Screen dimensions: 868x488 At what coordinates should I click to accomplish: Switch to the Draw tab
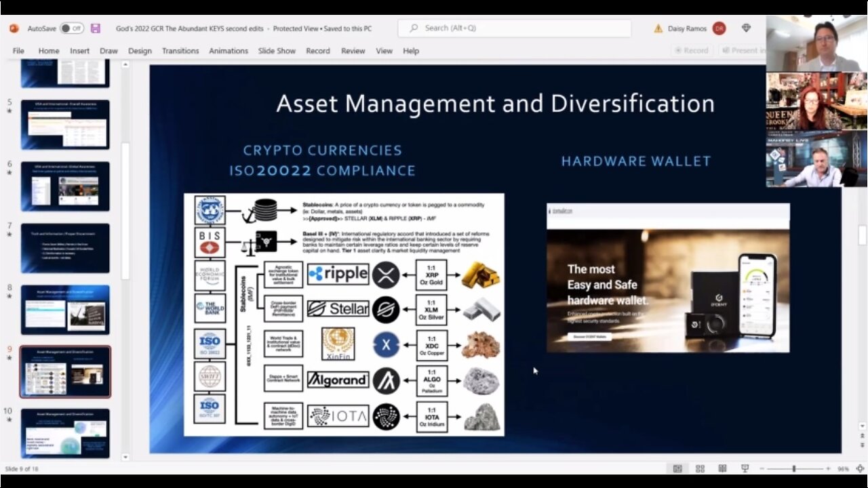point(108,51)
